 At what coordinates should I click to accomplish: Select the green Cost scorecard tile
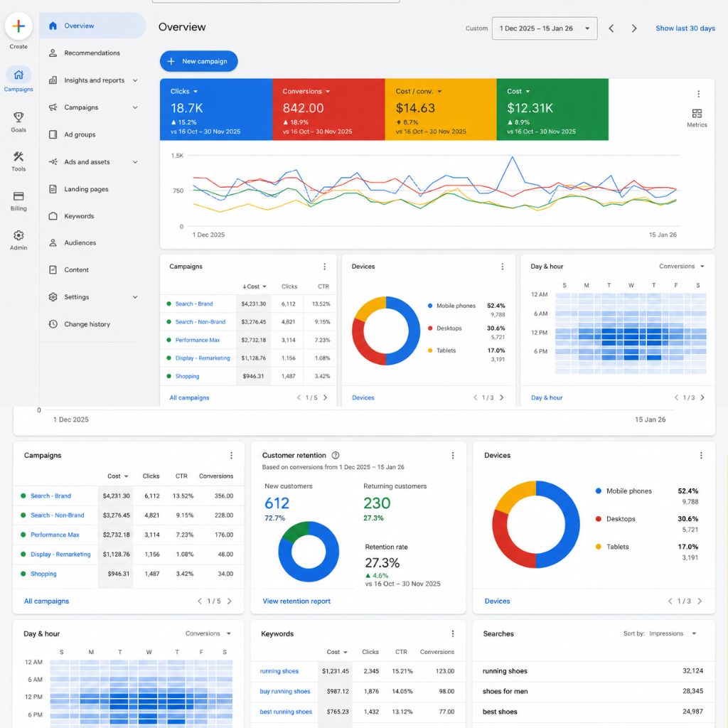(x=552, y=109)
